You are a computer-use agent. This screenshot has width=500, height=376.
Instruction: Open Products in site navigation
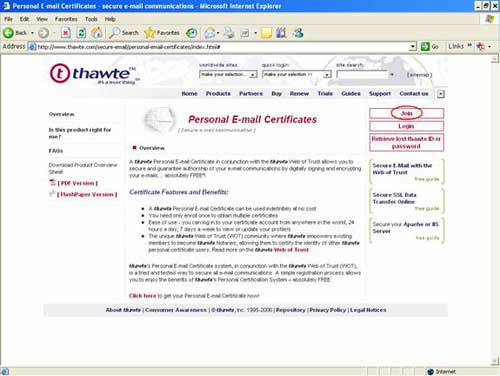click(x=218, y=94)
